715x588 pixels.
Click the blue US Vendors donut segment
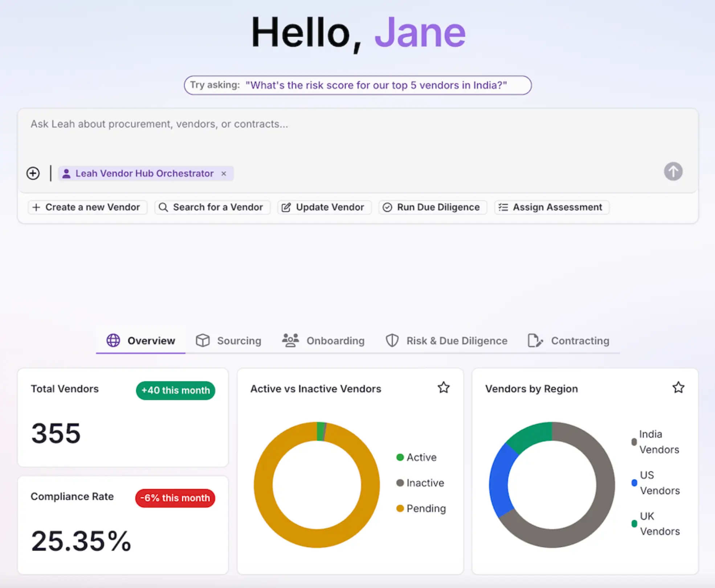click(x=499, y=481)
